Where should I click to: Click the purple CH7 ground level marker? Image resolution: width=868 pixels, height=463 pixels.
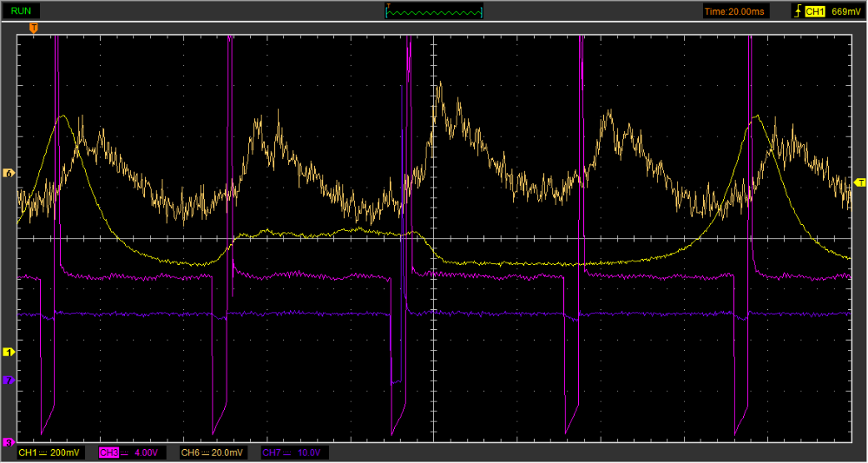[9, 380]
